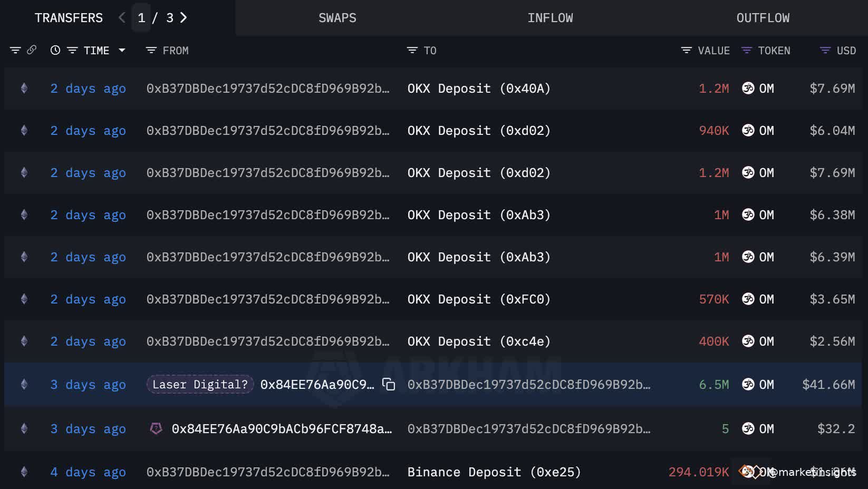Click the green value '6.5M'

pyautogui.click(x=714, y=385)
